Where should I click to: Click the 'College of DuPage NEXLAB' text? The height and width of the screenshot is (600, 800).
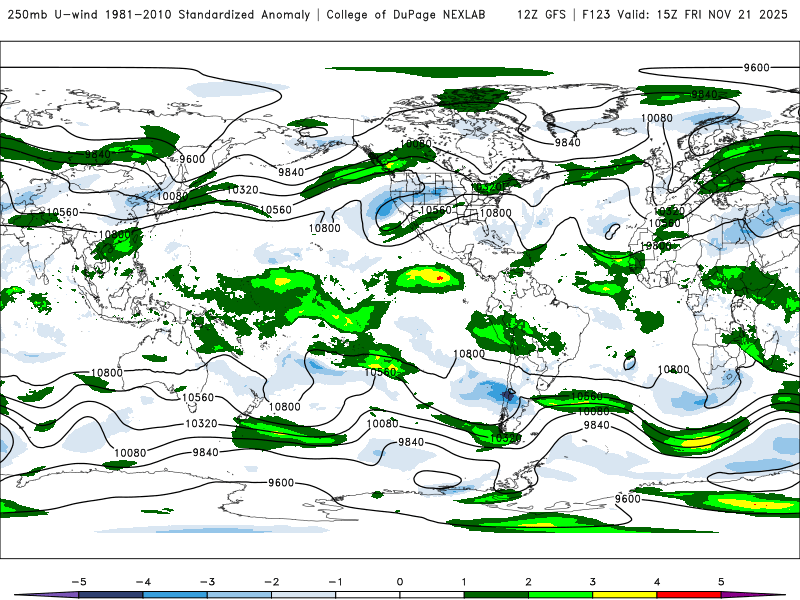coord(406,14)
